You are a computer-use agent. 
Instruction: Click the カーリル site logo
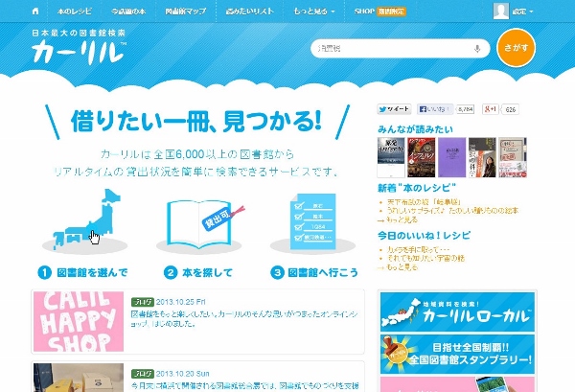pyautogui.click(x=79, y=47)
